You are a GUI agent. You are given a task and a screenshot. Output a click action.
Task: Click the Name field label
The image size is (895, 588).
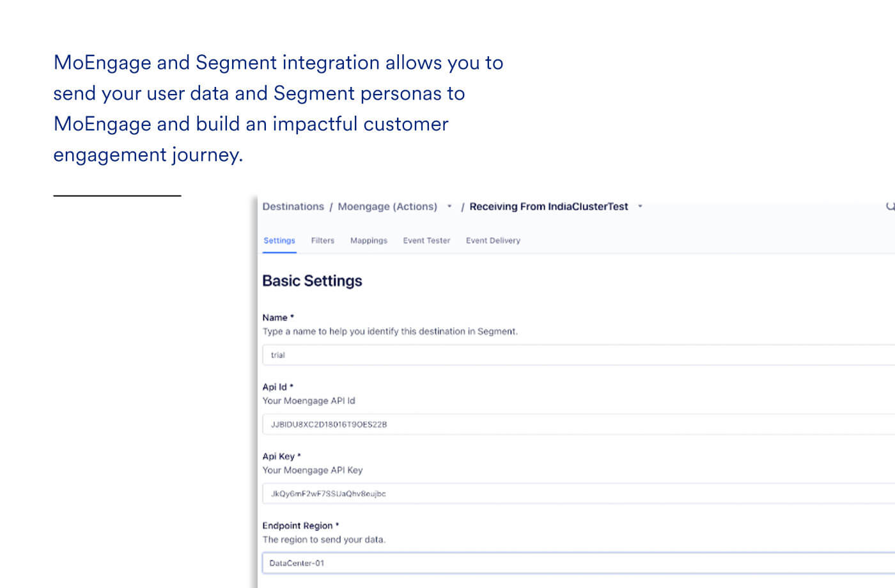[278, 318]
